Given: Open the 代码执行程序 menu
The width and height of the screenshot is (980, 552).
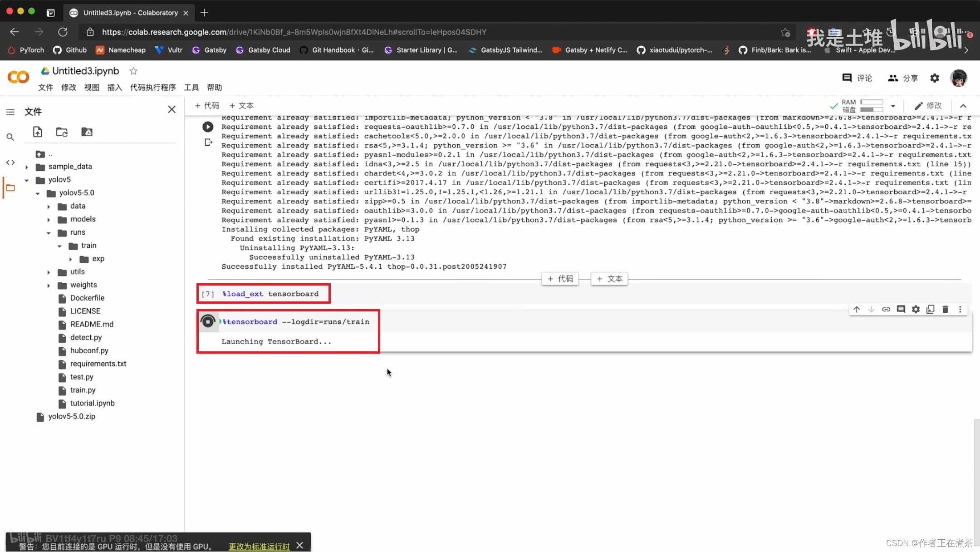Looking at the screenshot, I should (x=153, y=88).
